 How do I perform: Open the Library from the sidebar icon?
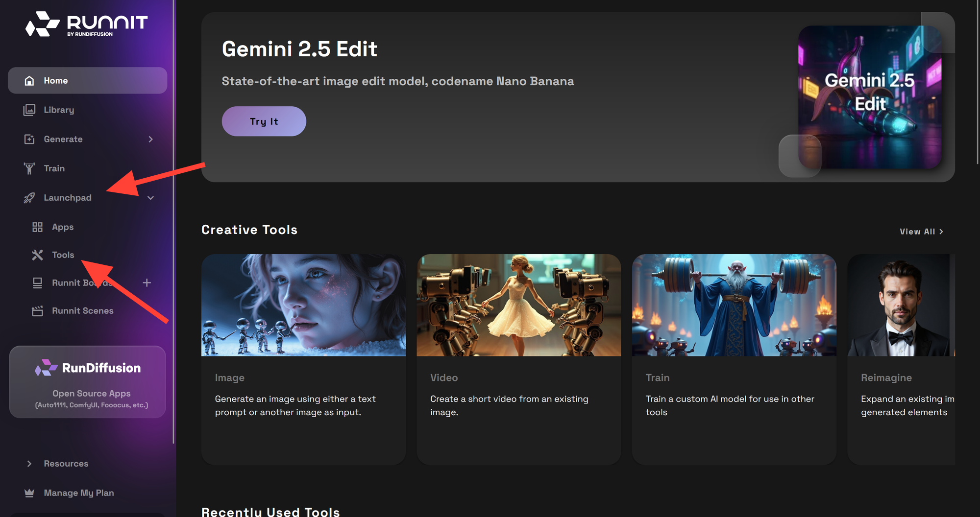pos(29,109)
